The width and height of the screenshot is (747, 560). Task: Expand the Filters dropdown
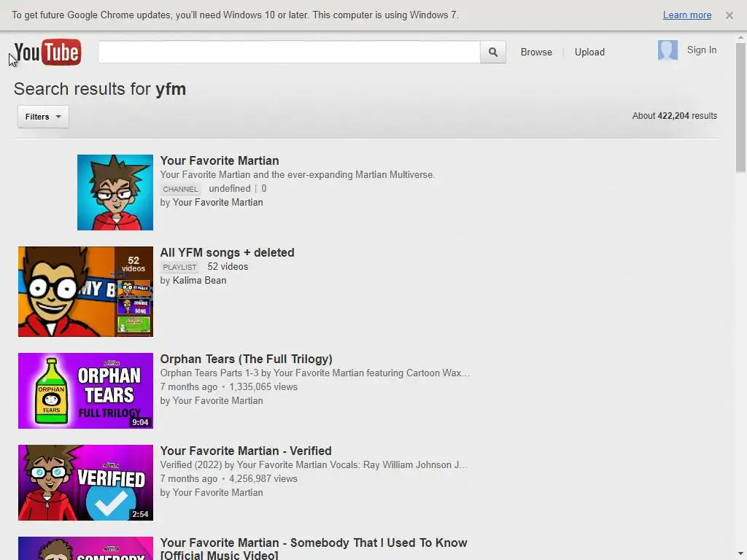(43, 117)
